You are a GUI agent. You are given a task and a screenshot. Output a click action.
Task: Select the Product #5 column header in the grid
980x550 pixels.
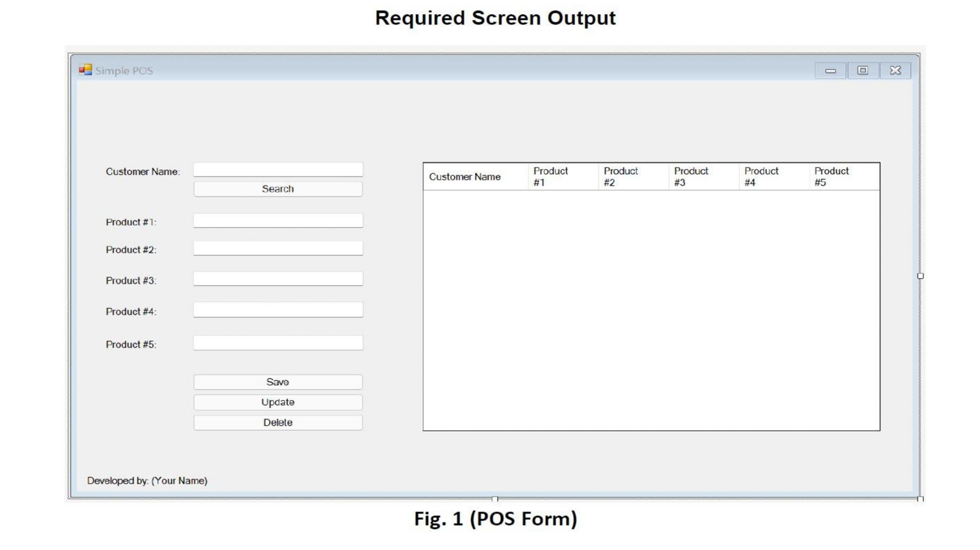pos(844,177)
